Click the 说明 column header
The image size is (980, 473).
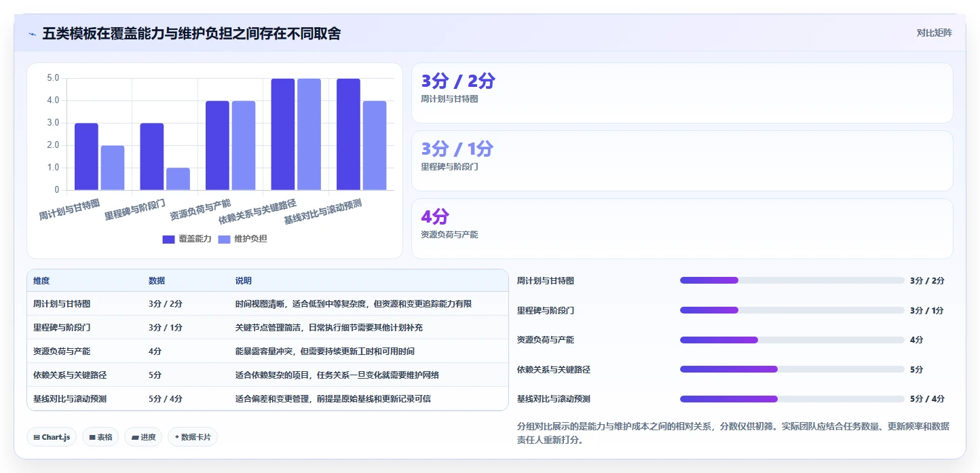(x=244, y=281)
